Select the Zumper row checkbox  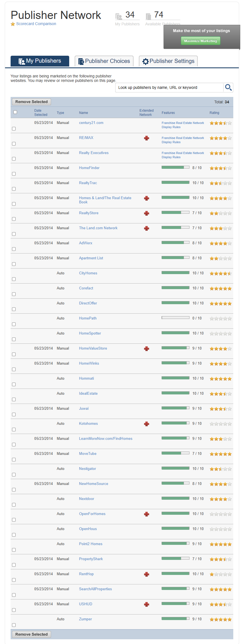click(14, 625)
